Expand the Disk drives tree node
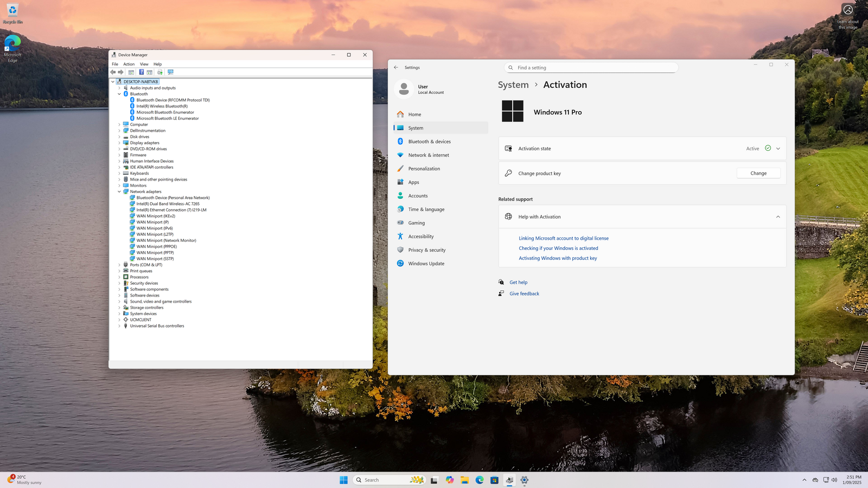 pos(119,137)
